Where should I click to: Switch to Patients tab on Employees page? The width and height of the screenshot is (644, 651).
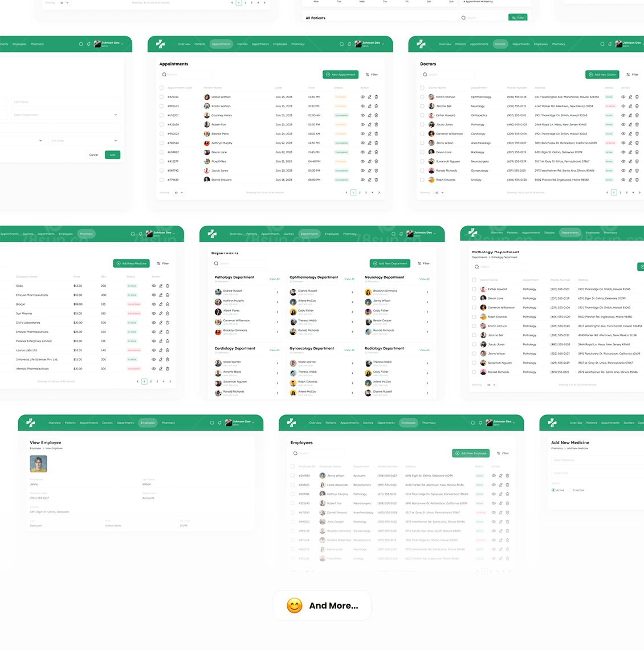pos(331,423)
